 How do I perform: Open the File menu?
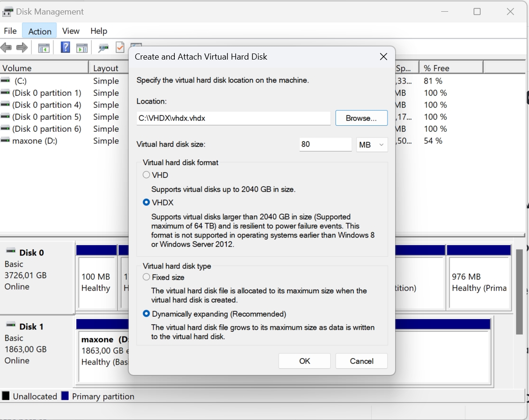pyautogui.click(x=10, y=31)
